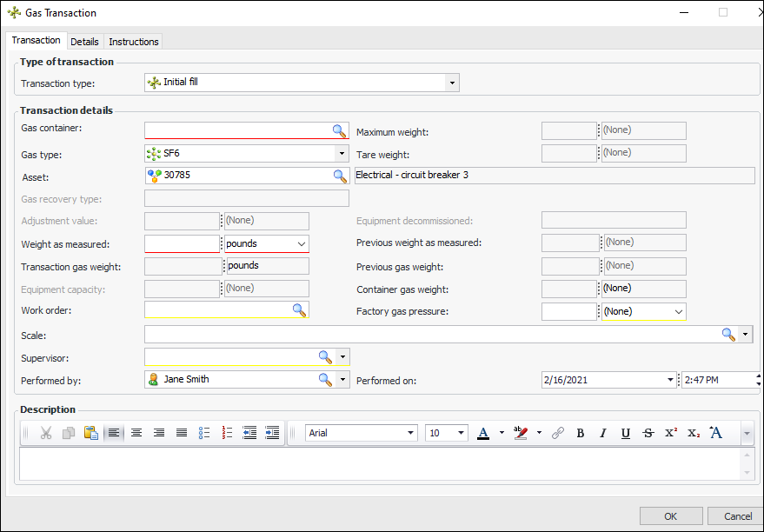Viewport: 764px width, 532px height.
Task: Toggle bold formatting
Action: pyautogui.click(x=580, y=433)
